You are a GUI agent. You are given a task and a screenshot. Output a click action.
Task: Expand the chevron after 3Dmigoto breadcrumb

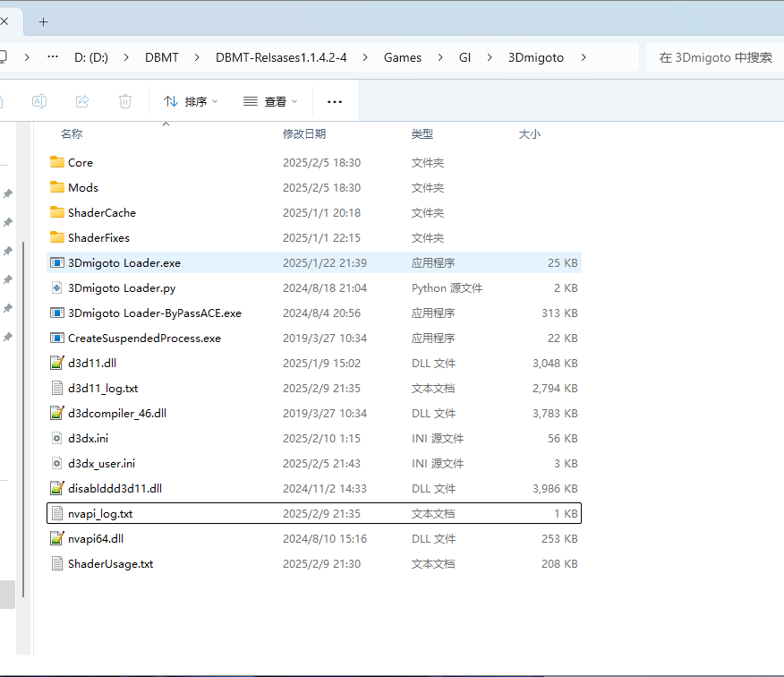click(x=584, y=57)
